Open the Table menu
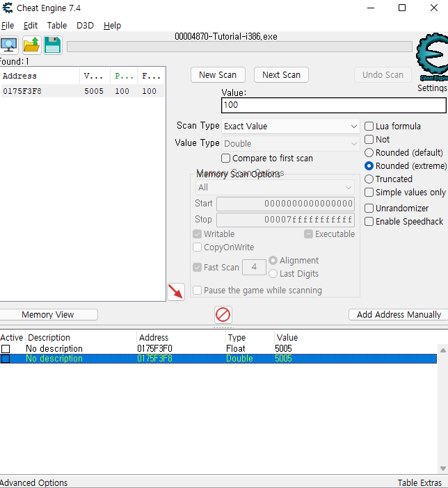The image size is (448, 488). (57, 26)
